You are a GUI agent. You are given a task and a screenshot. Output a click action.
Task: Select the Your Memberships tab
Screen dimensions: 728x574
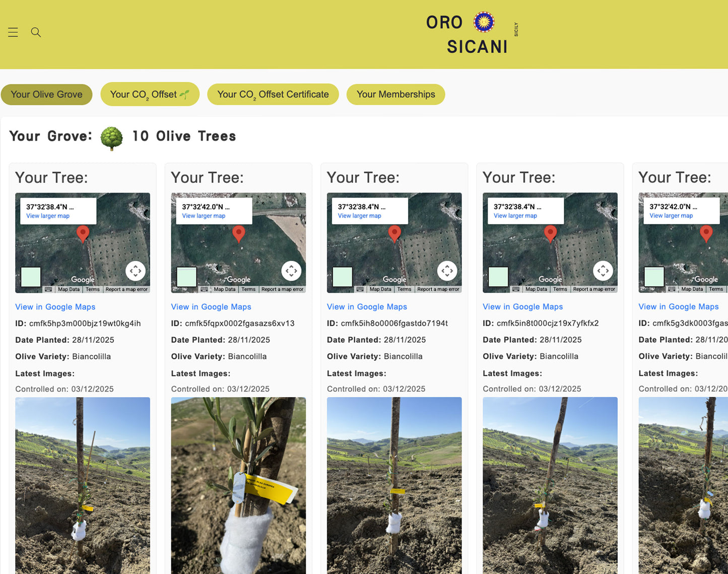[395, 94]
